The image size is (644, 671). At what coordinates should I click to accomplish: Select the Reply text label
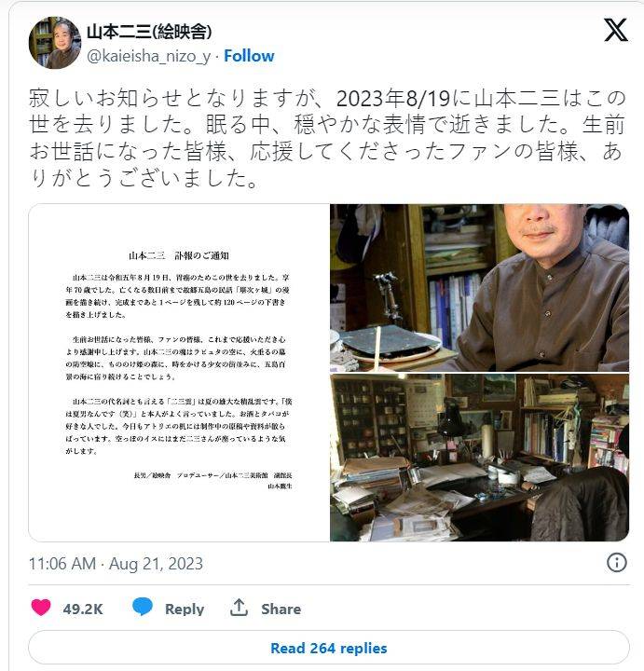[x=185, y=609]
